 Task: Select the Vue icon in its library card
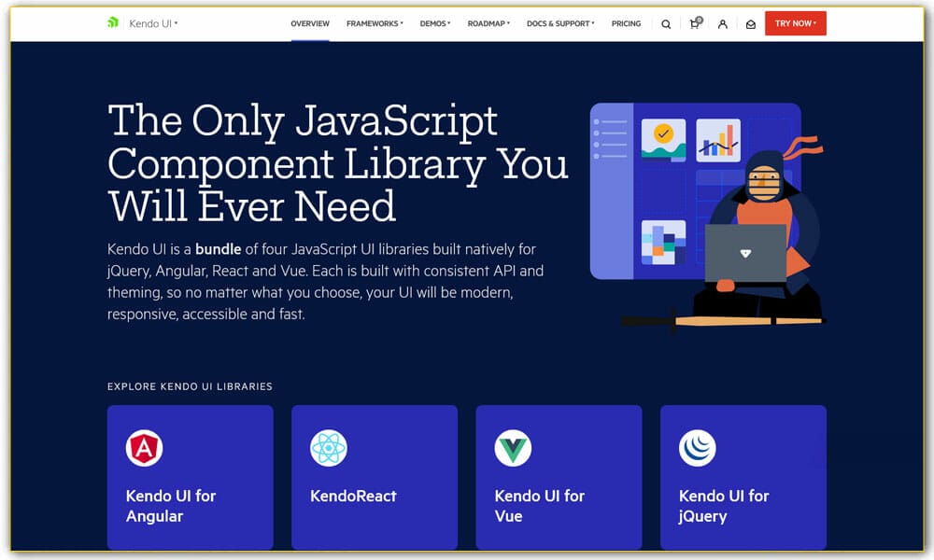coord(513,447)
